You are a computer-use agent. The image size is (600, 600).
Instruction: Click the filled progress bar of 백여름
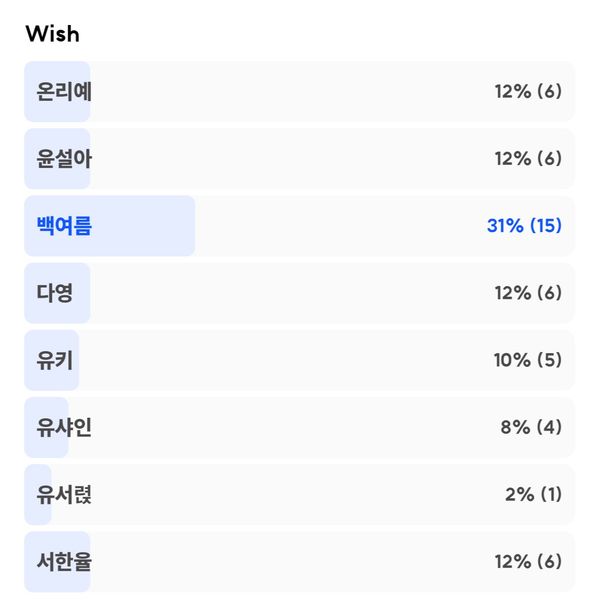click(109, 226)
